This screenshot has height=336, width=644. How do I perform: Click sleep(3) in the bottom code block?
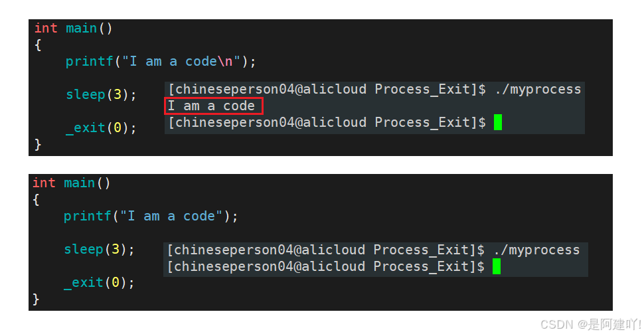click(99, 249)
